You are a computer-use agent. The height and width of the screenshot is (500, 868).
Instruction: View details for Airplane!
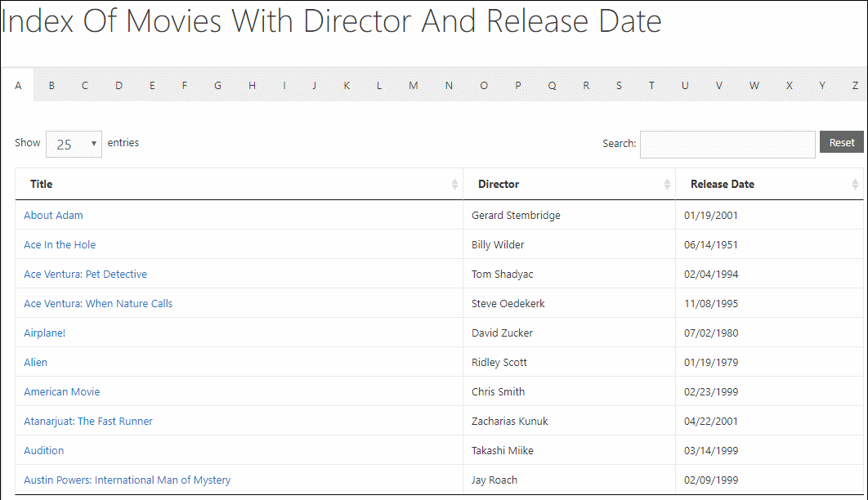(44, 333)
